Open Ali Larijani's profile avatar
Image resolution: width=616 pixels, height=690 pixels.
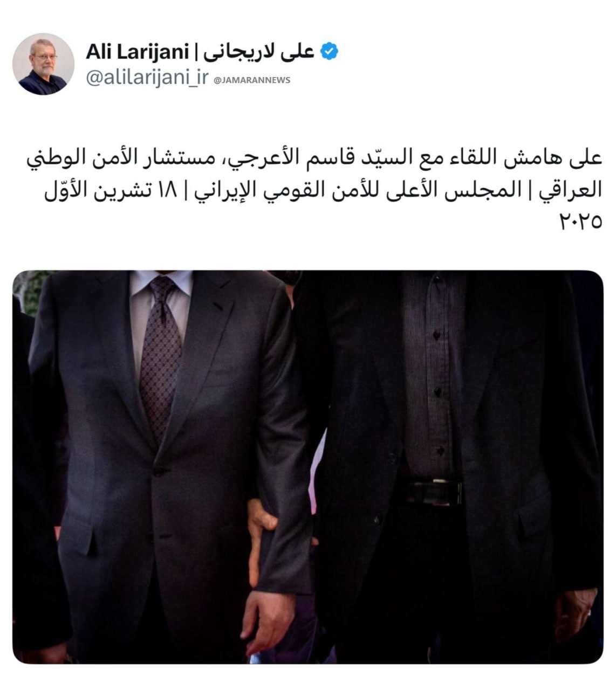[x=43, y=64]
